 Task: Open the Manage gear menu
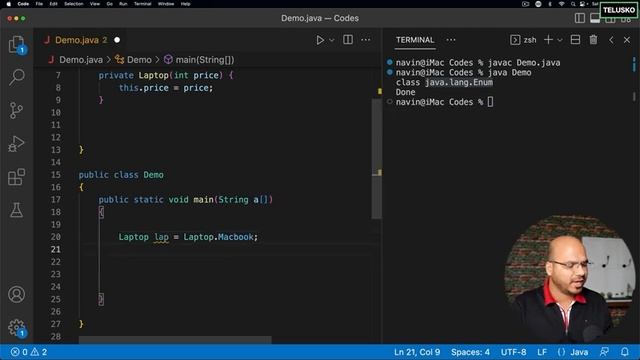click(16, 327)
